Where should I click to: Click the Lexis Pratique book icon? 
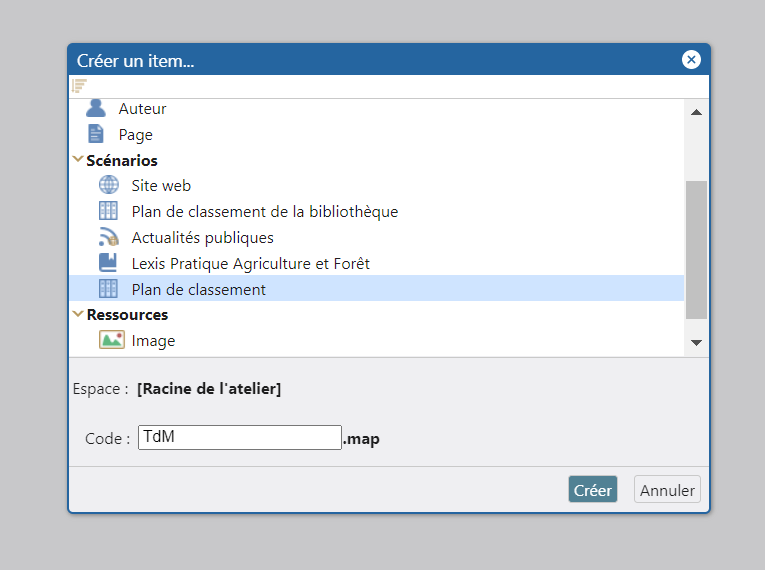click(108, 263)
